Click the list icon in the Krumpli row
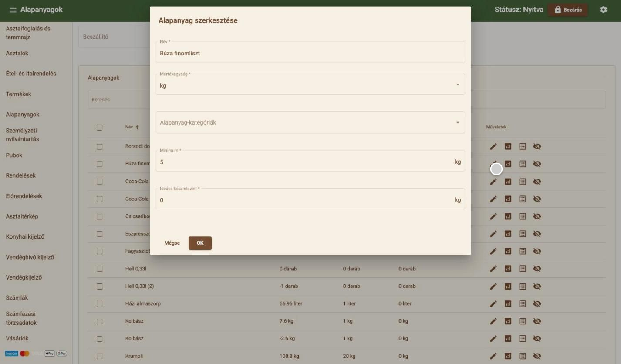The height and width of the screenshot is (364, 621). point(523,356)
